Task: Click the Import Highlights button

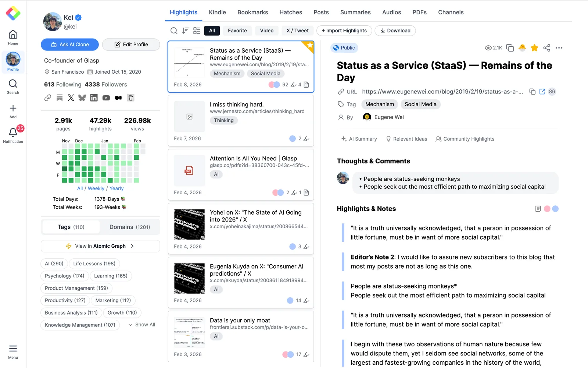Action: pyautogui.click(x=344, y=31)
